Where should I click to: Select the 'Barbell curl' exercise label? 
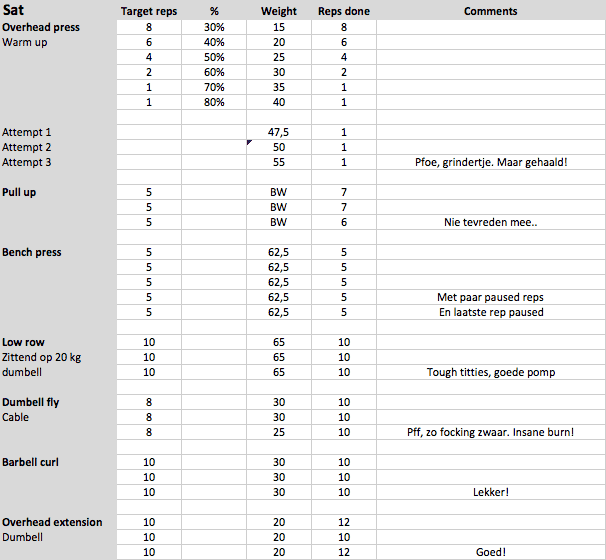click(33, 462)
